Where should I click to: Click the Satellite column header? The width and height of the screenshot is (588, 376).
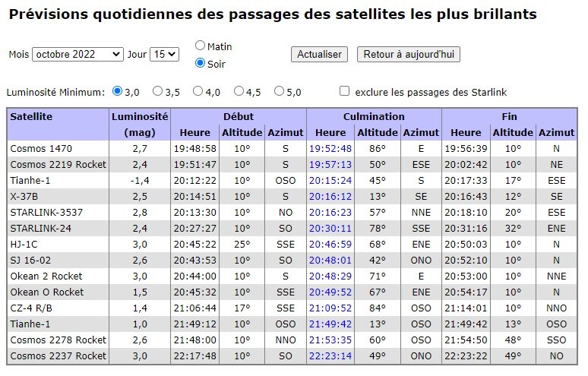click(x=32, y=117)
